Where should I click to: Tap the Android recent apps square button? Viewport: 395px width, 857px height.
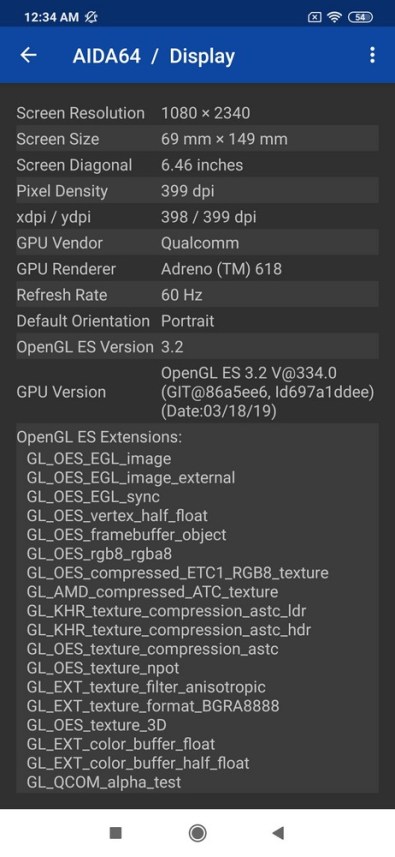coord(115,832)
